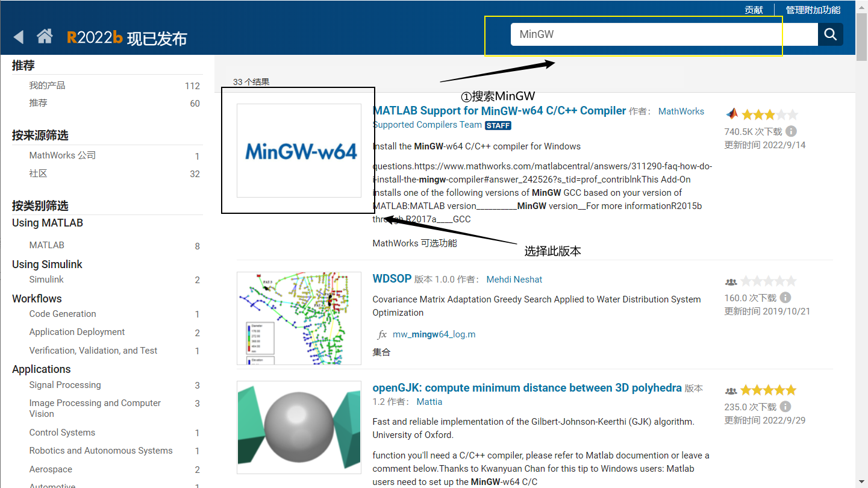Click community icon beside openGJK rating
This screenshot has width=868, height=488.
click(731, 390)
